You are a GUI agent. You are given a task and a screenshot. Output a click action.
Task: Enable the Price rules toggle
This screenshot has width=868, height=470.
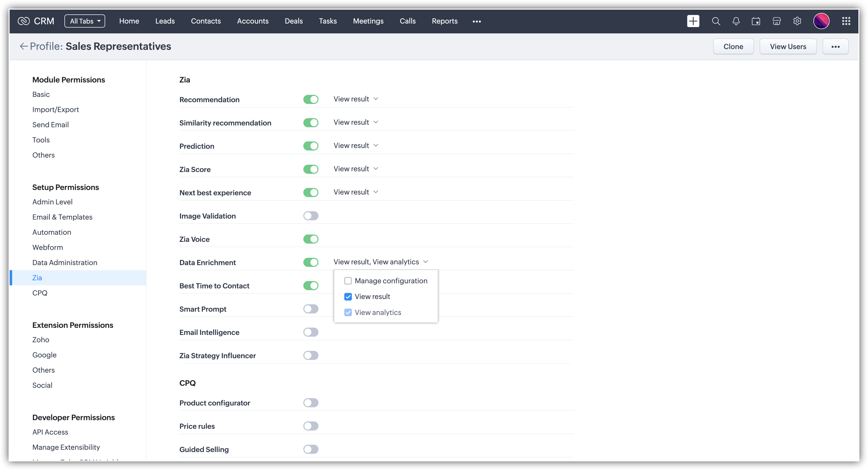(311, 426)
